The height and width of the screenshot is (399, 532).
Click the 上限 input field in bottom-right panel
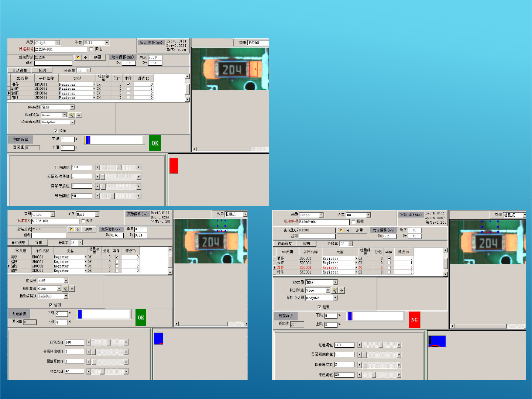331,324
